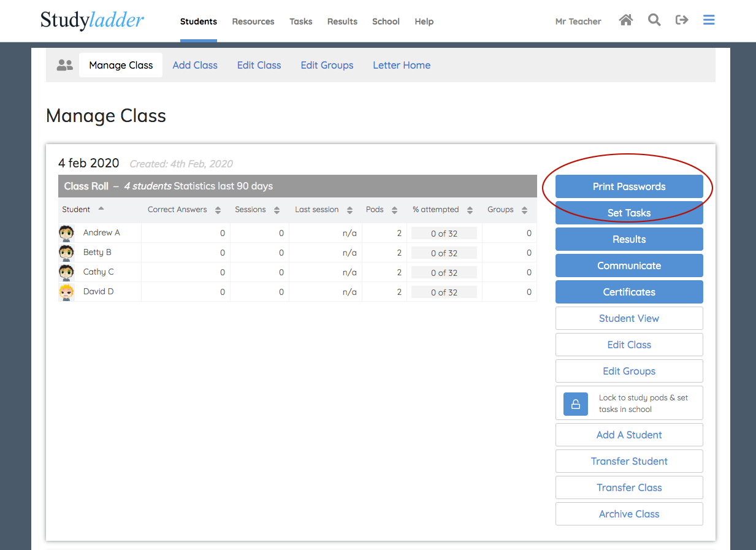Screen dimensions: 756x550
Task: Open student Betty B
Action: pos(97,253)
